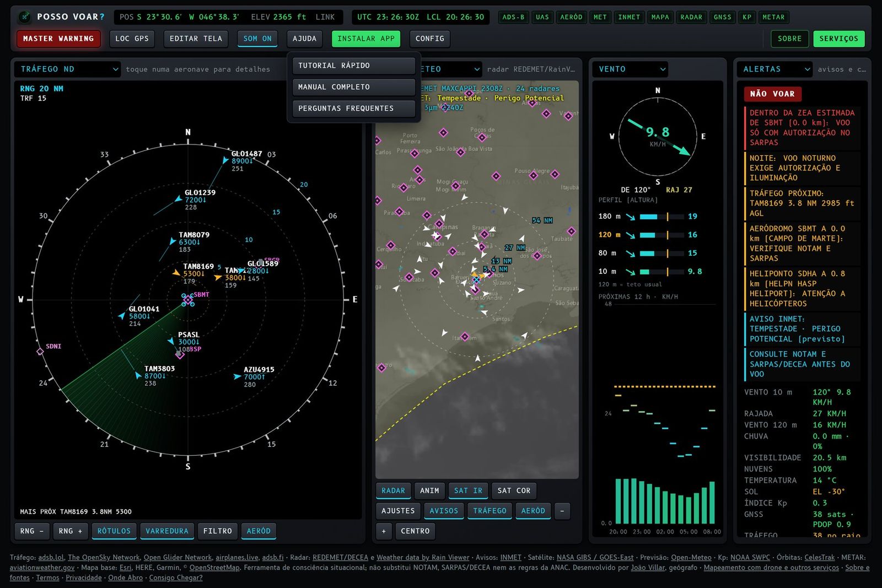The height and width of the screenshot is (588, 882).
Task: Click the wind compass dial
Action: [x=658, y=137]
